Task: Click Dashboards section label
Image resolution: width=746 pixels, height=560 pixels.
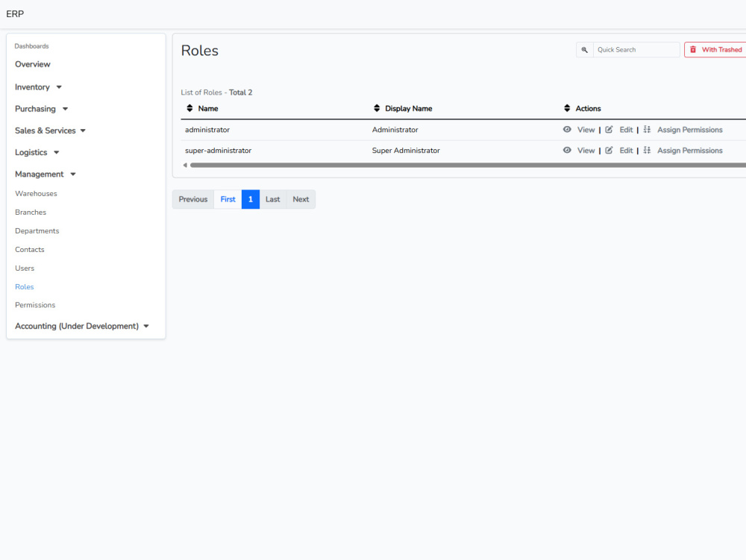Action: [x=31, y=46]
